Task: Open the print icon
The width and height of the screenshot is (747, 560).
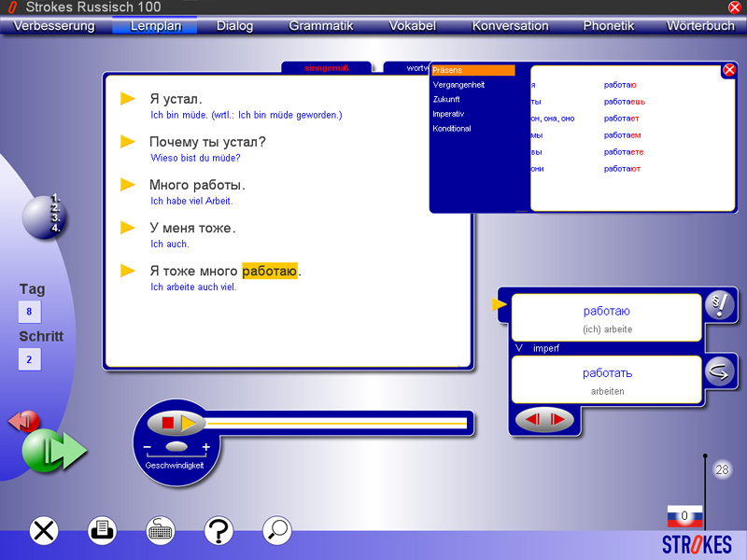Action: (x=102, y=530)
